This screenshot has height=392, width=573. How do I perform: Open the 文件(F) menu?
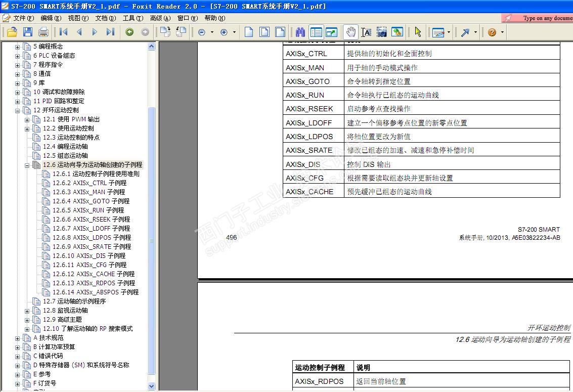pos(23,18)
